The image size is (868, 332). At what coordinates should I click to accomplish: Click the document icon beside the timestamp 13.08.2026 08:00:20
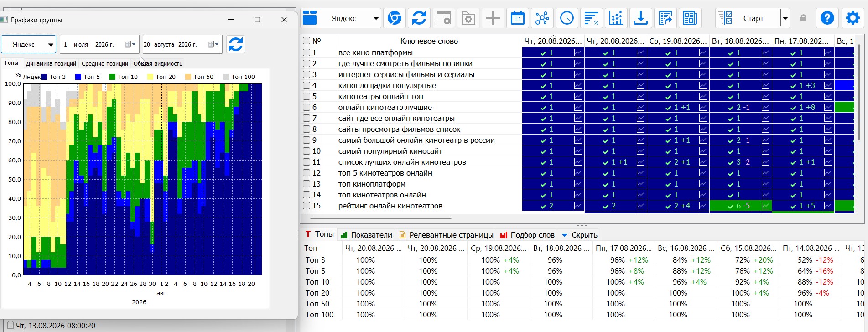[10, 326]
